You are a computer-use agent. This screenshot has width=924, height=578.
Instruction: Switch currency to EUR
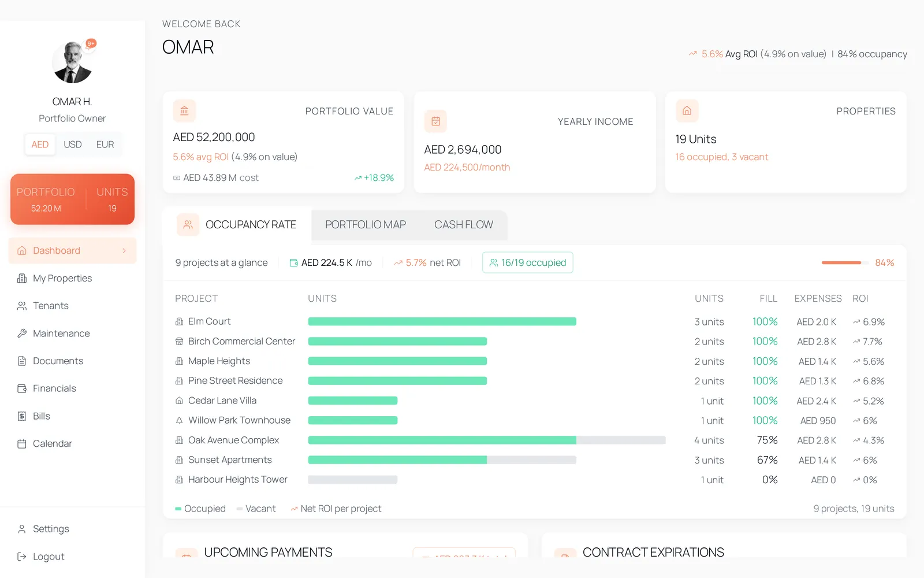click(105, 144)
